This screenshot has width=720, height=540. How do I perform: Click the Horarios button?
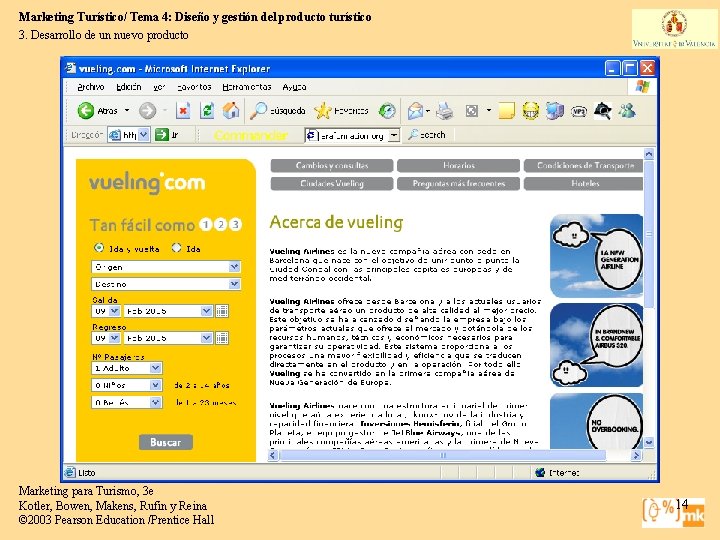[458, 166]
